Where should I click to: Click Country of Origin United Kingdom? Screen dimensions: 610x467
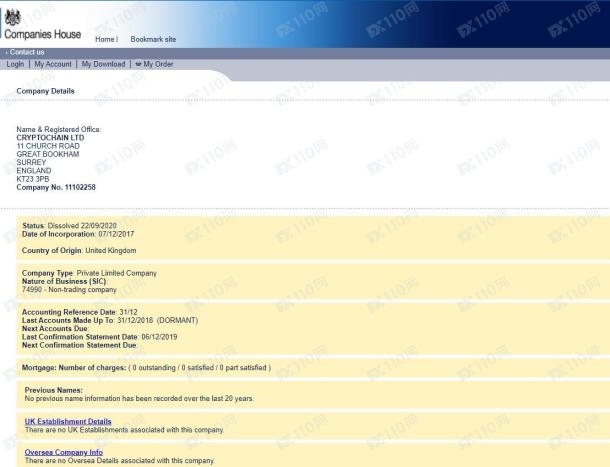point(79,251)
